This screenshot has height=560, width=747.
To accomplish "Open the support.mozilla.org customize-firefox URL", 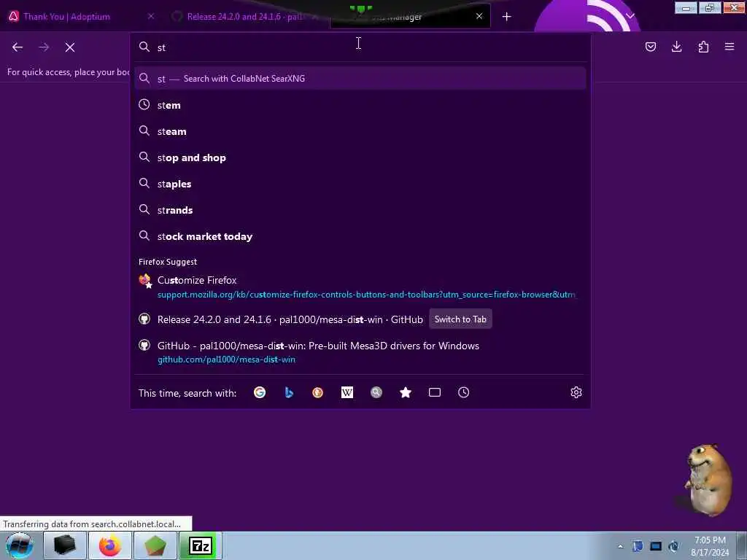I will point(366,295).
